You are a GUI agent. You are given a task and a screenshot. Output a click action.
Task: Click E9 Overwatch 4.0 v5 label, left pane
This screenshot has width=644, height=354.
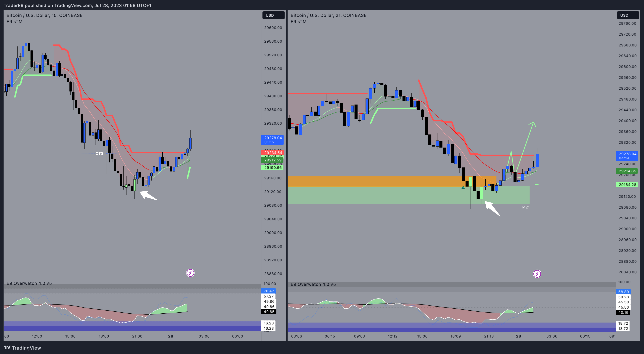(29, 283)
